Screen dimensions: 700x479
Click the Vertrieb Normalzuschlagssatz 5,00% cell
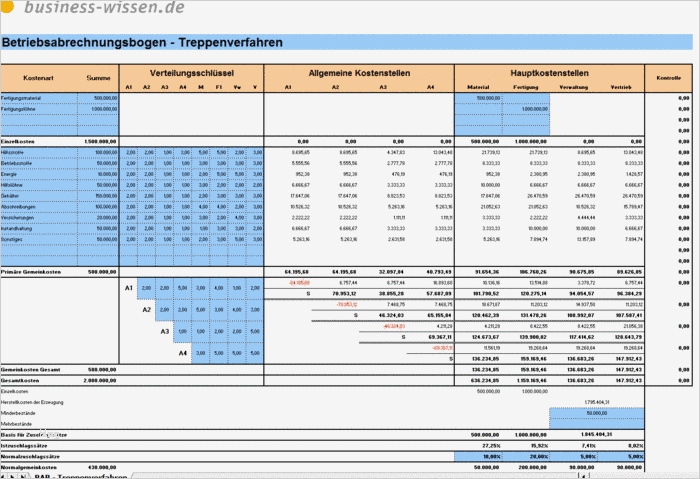pyautogui.click(x=621, y=456)
